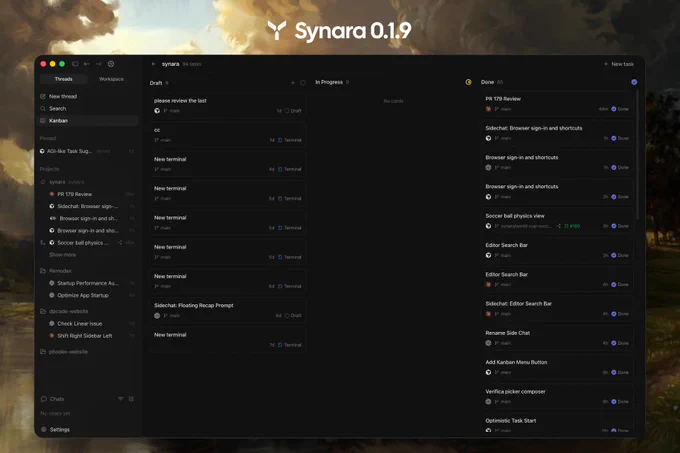Select Kanban in the sidebar
This screenshot has height=453, width=680.
click(x=89, y=121)
